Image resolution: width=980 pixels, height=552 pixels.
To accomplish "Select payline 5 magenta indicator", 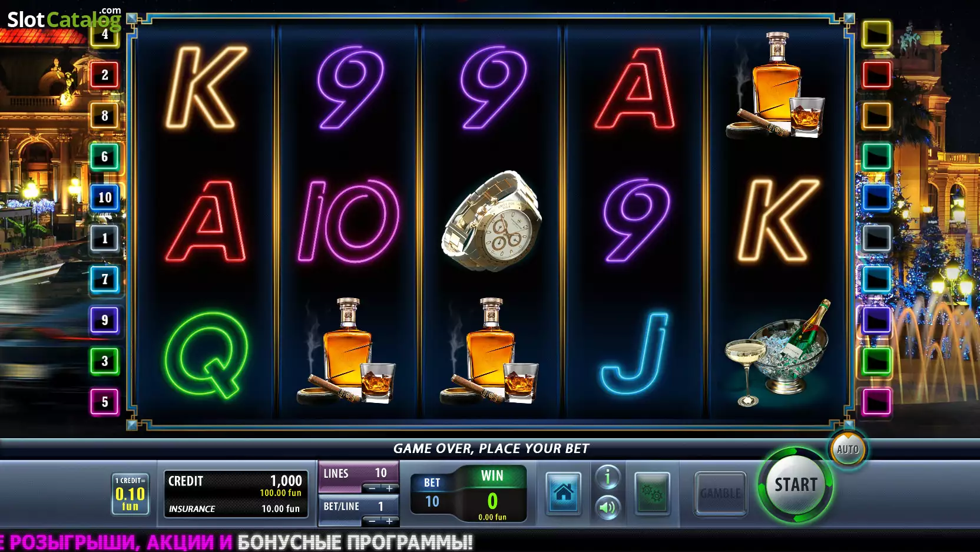I will click(105, 402).
